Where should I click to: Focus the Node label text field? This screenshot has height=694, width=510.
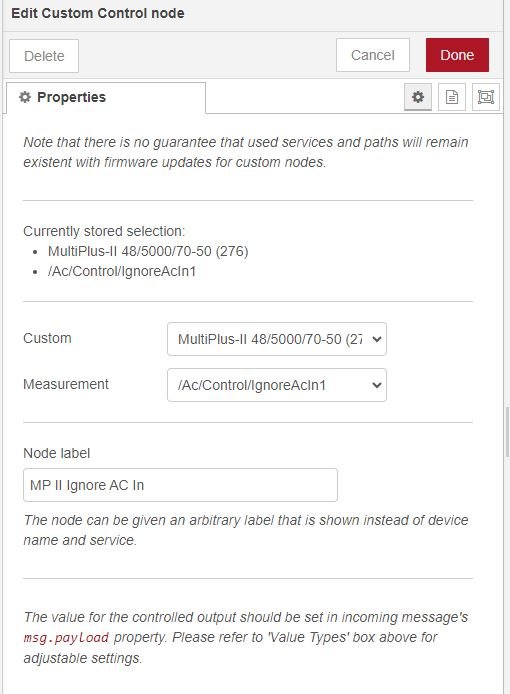click(180, 485)
